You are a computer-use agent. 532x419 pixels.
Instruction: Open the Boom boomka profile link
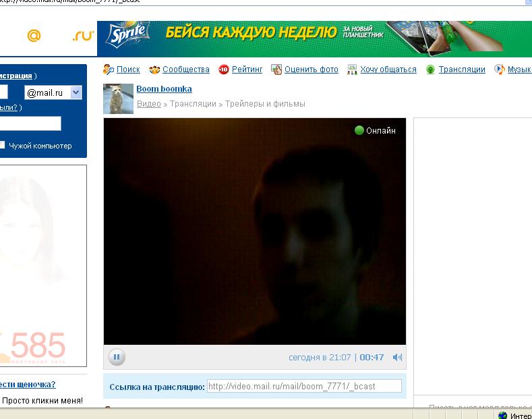pos(165,88)
